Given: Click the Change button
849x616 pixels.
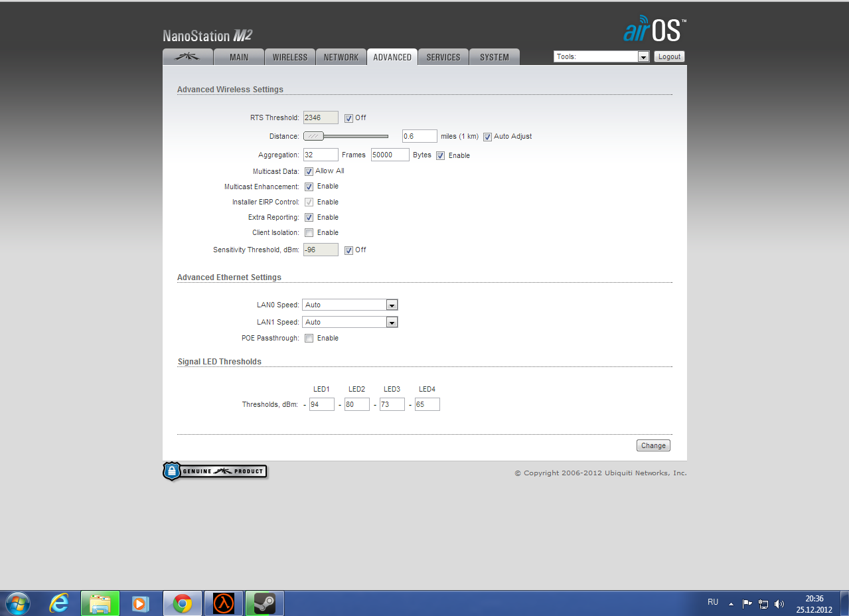Looking at the screenshot, I should (x=653, y=445).
